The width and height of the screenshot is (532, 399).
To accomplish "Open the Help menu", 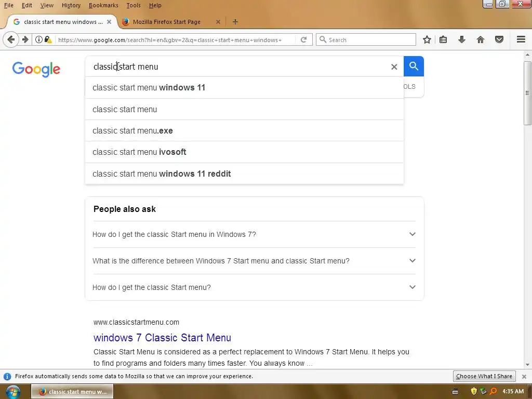I will [155, 5].
